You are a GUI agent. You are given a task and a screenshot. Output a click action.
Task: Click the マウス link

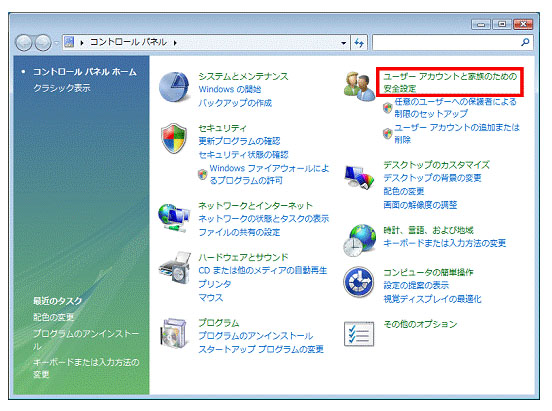[x=211, y=298]
